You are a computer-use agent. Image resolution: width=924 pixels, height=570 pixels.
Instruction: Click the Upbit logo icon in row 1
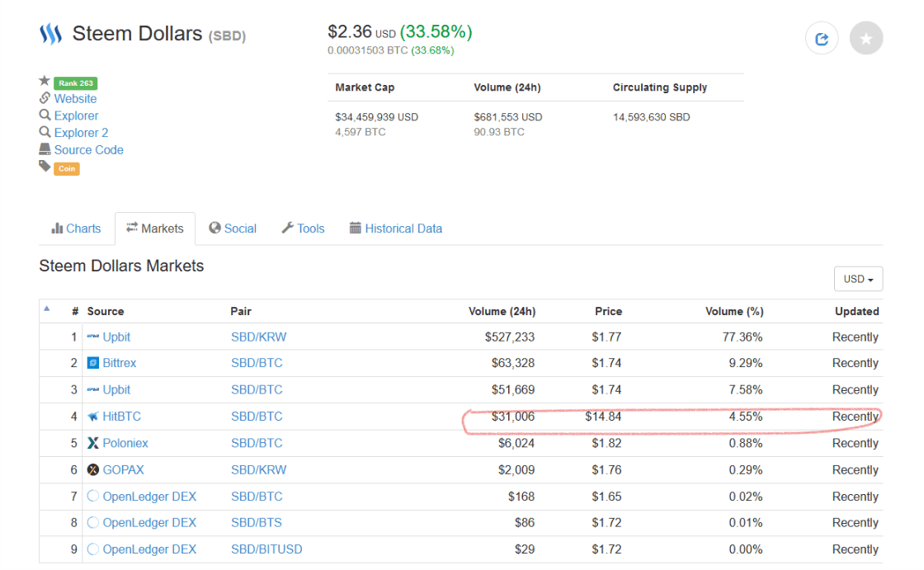(93, 337)
